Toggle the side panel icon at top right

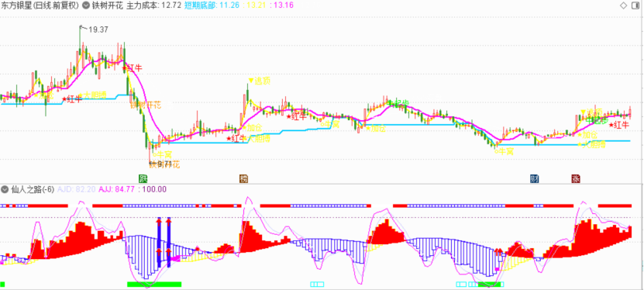click(635, 5)
